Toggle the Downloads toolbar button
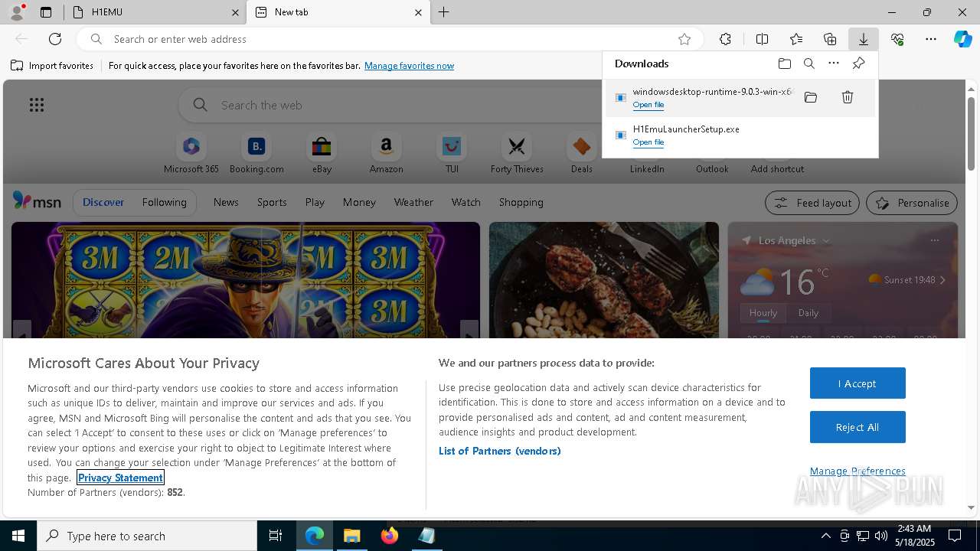Viewport: 980px width, 551px height. click(x=863, y=39)
